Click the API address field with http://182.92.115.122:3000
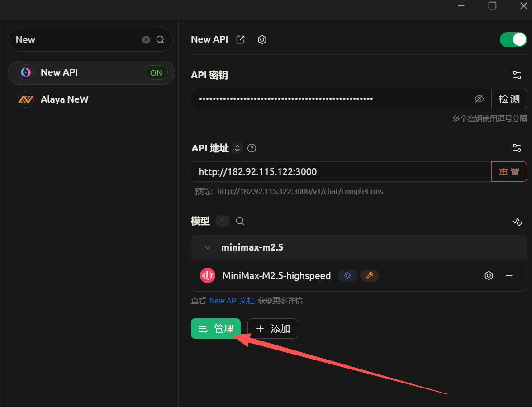The width and height of the screenshot is (532, 407). point(341,172)
